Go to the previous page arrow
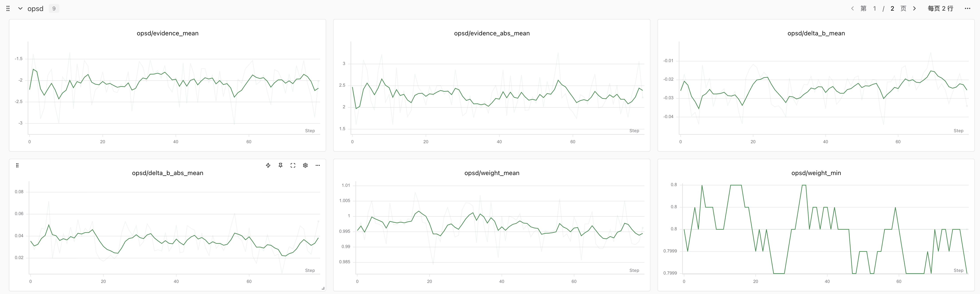980x294 pixels. [x=852, y=8]
